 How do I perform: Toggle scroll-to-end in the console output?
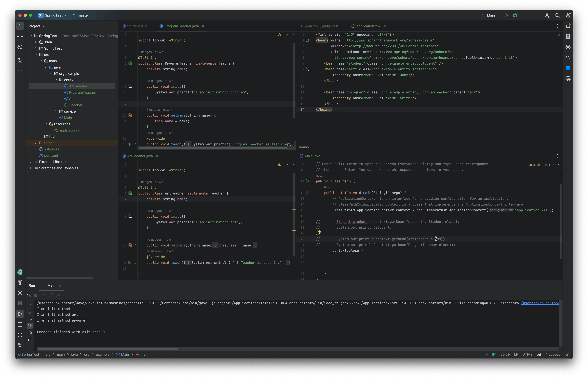point(30,326)
